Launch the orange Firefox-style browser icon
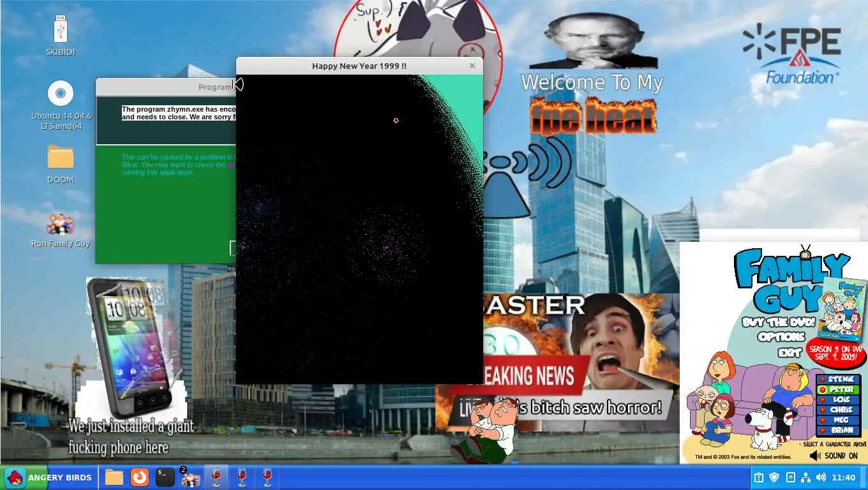The width and height of the screenshot is (868, 490). coord(139,477)
